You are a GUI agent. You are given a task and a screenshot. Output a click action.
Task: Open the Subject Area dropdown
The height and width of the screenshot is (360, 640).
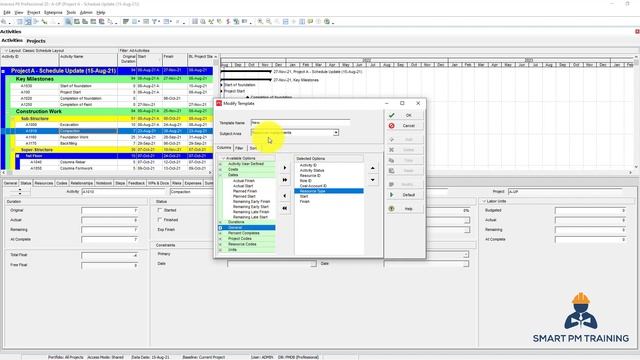coord(336,133)
